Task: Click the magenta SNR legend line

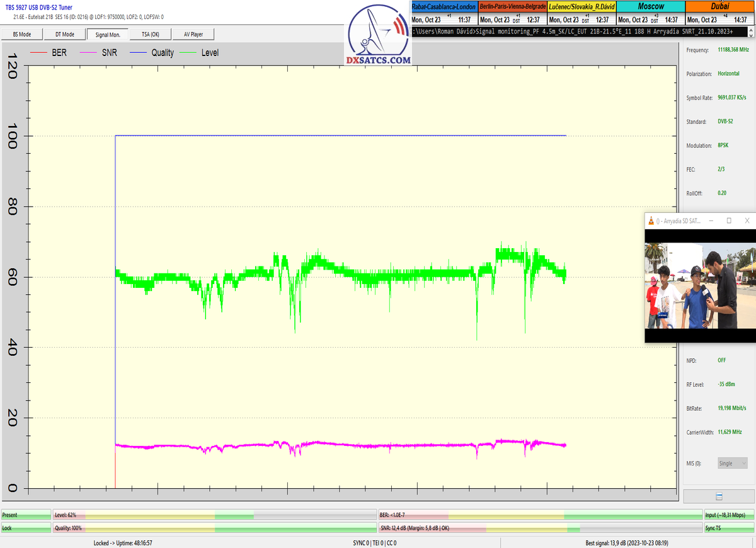Action: (89, 53)
